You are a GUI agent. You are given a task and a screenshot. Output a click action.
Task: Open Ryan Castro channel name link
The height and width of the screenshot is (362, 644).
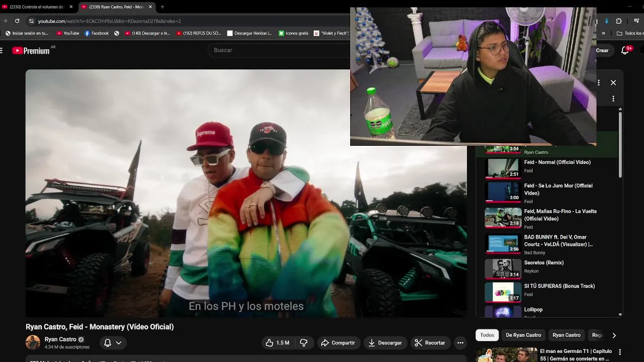click(x=60, y=339)
